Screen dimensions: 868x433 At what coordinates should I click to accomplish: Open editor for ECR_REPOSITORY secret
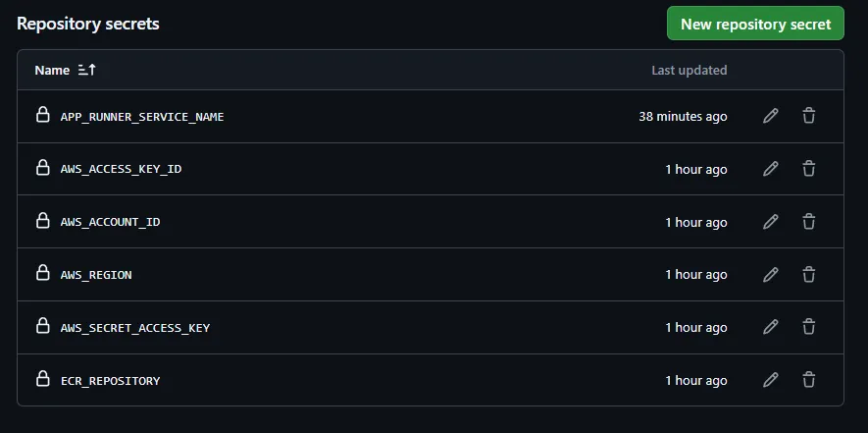click(x=771, y=380)
